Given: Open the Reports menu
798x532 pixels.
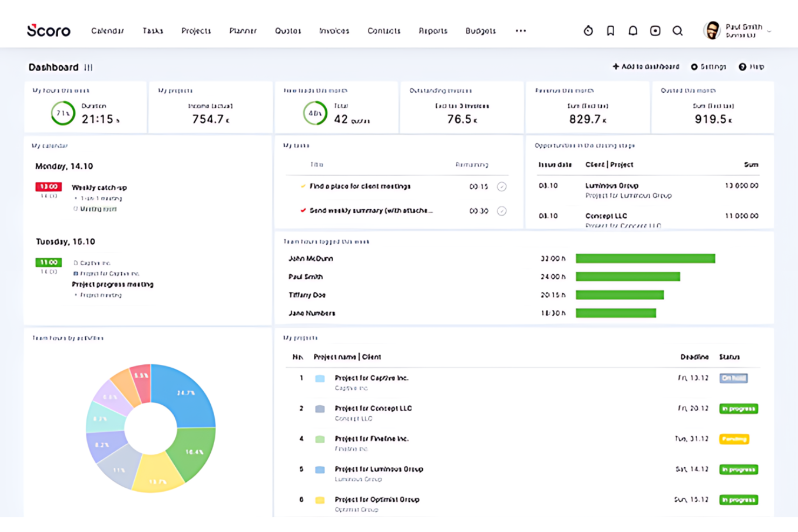Looking at the screenshot, I should coord(433,31).
